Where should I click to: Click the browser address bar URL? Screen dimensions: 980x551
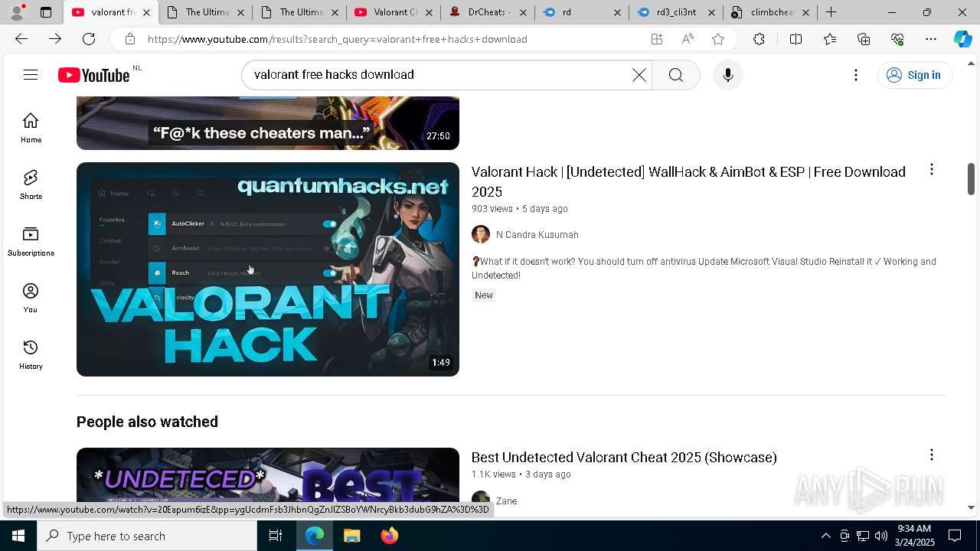337,39
